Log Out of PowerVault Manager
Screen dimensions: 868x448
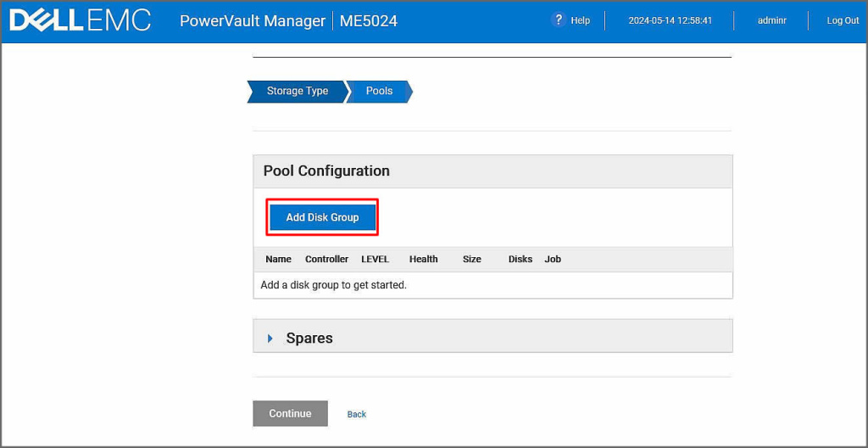click(x=843, y=20)
